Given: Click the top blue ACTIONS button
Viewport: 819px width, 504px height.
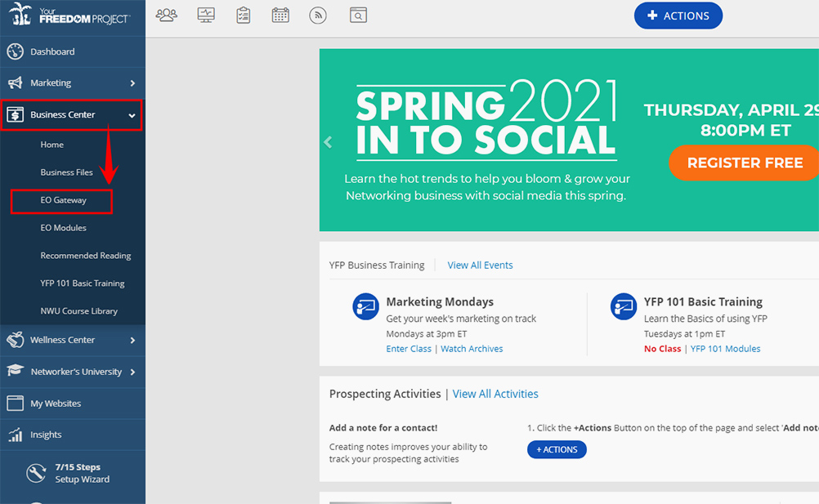Looking at the screenshot, I should 678,16.
